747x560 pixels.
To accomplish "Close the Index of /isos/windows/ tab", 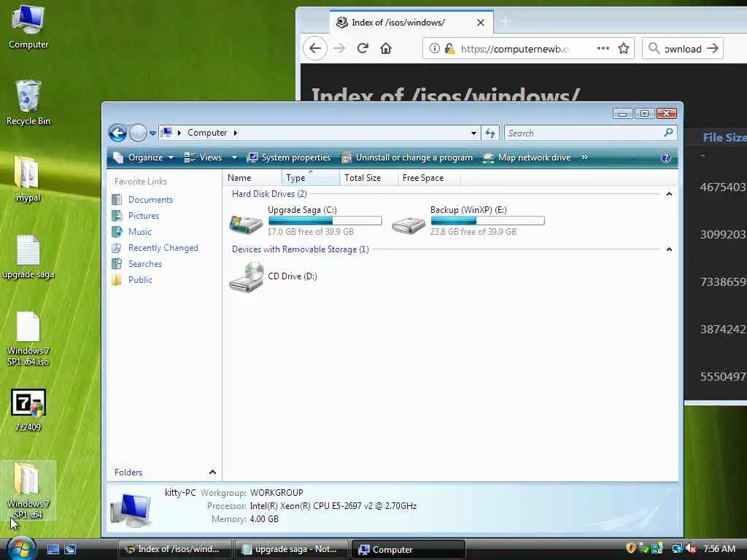I will click(481, 23).
